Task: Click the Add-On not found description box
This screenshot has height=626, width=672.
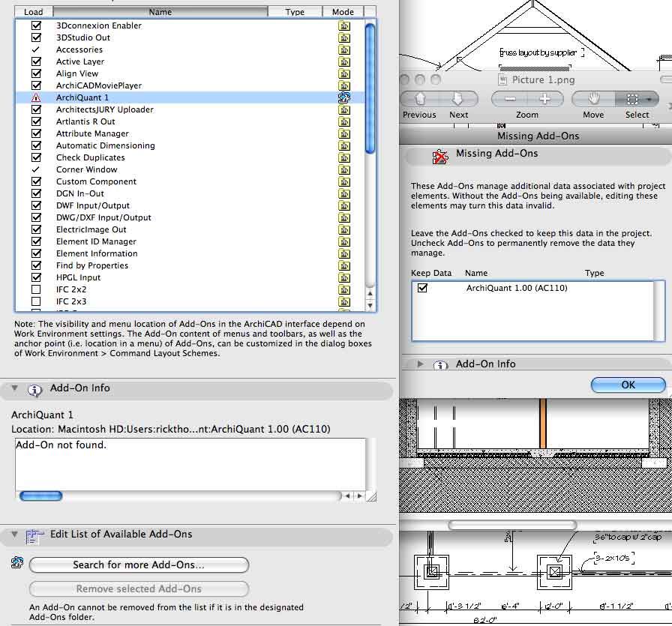Action: (190, 464)
